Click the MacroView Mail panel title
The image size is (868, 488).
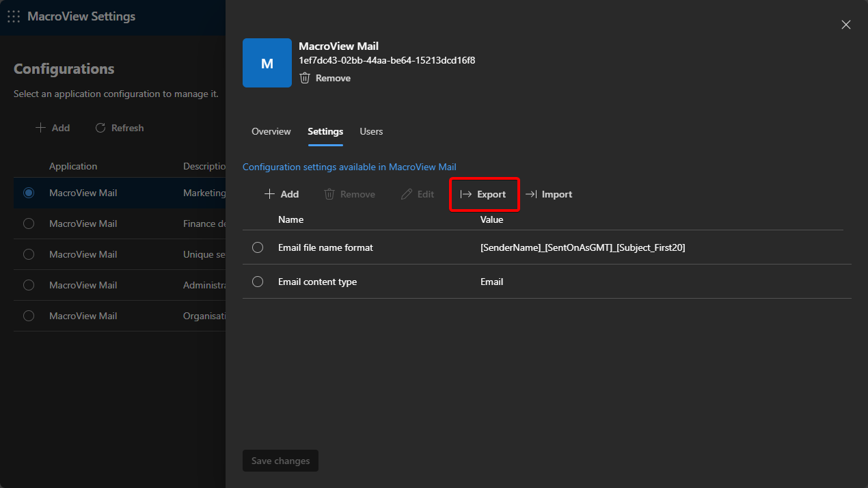[x=339, y=46]
